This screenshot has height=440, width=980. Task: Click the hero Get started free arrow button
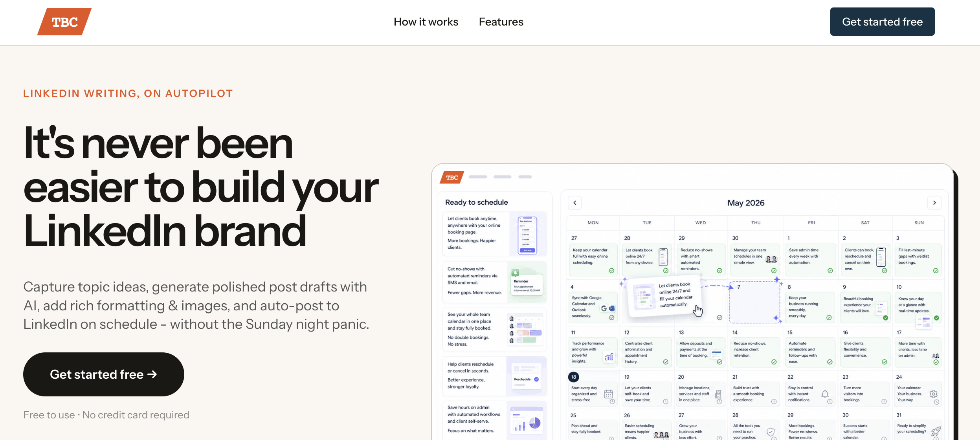pos(104,374)
